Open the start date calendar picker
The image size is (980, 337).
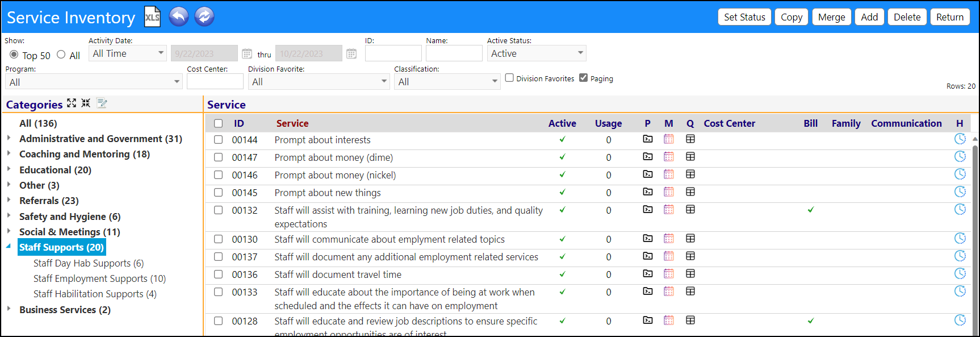click(x=247, y=54)
